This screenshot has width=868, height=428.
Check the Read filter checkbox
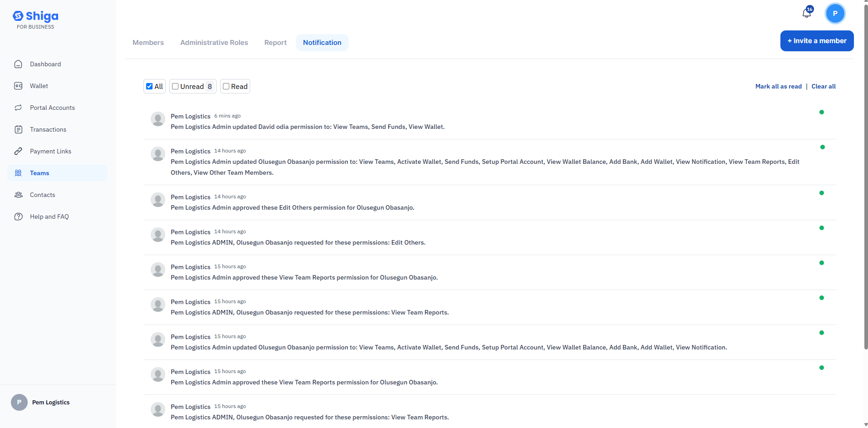(x=226, y=86)
